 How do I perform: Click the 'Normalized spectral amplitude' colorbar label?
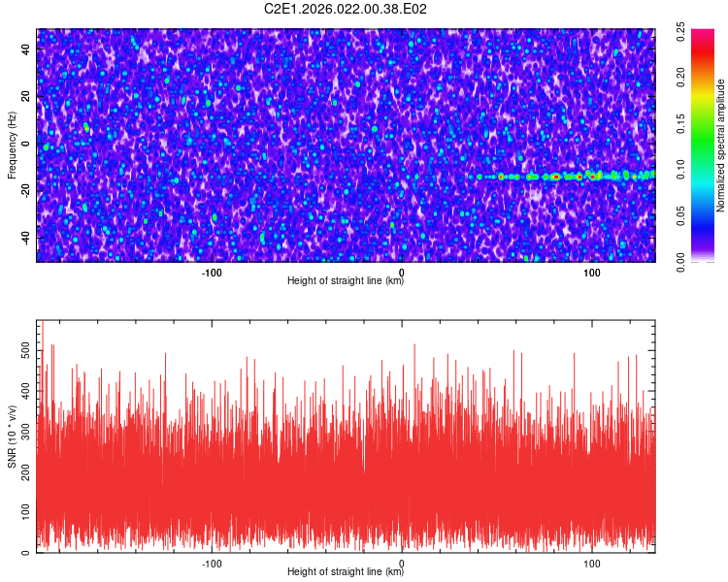720,145
